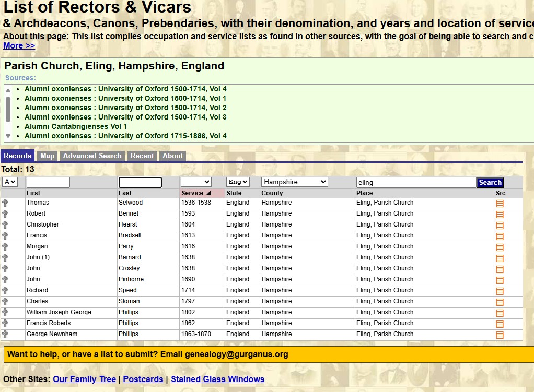Click cross icon beside John Pinhorne
Screen dimensions: 534x392
click(x=5, y=279)
